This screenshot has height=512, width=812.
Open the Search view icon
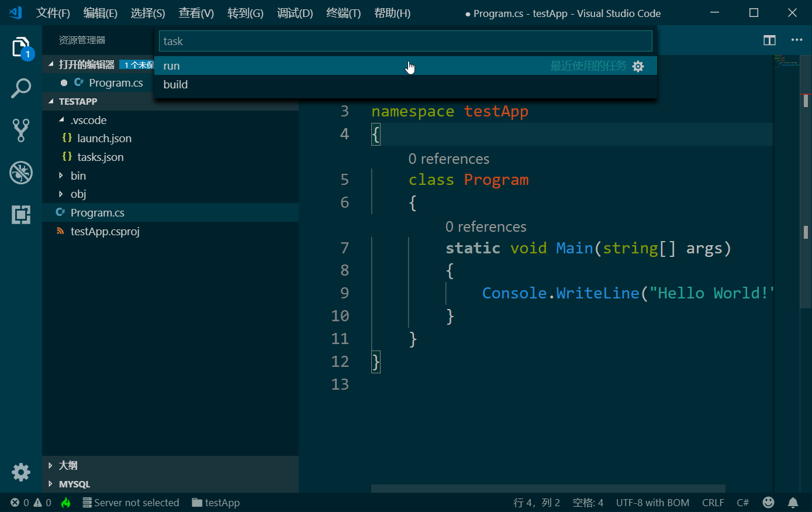click(21, 89)
